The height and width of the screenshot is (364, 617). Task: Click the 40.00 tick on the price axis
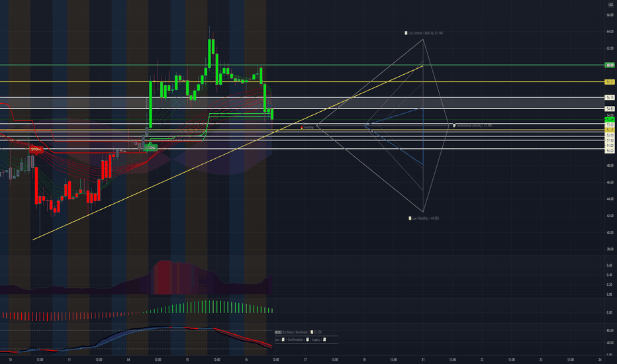click(x=610, y=232)
